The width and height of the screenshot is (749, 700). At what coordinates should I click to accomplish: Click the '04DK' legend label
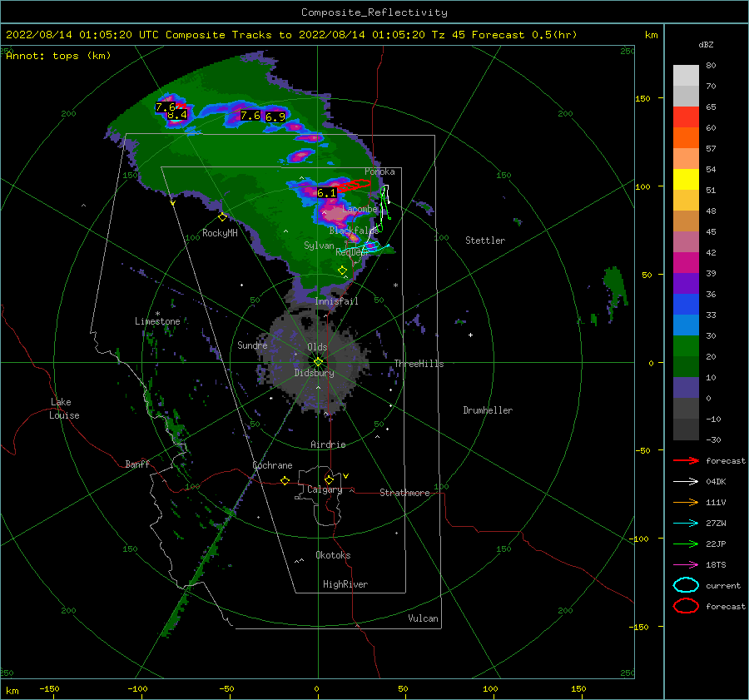(x=716, y=482)
